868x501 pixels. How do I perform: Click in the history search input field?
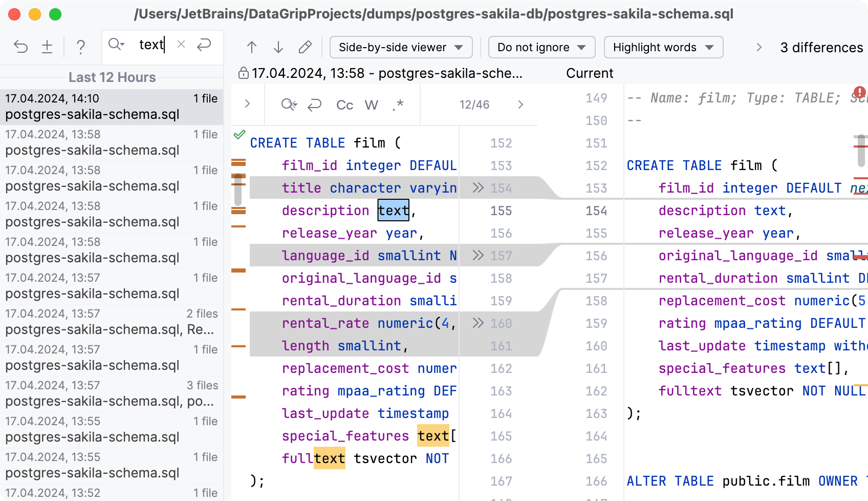point(151,45)
